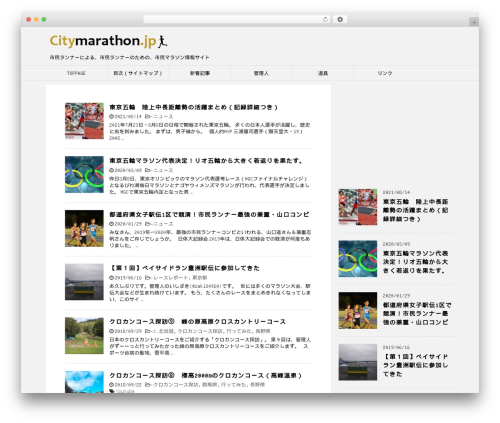Click the runner figure icon beside the logo

point(162,41)
